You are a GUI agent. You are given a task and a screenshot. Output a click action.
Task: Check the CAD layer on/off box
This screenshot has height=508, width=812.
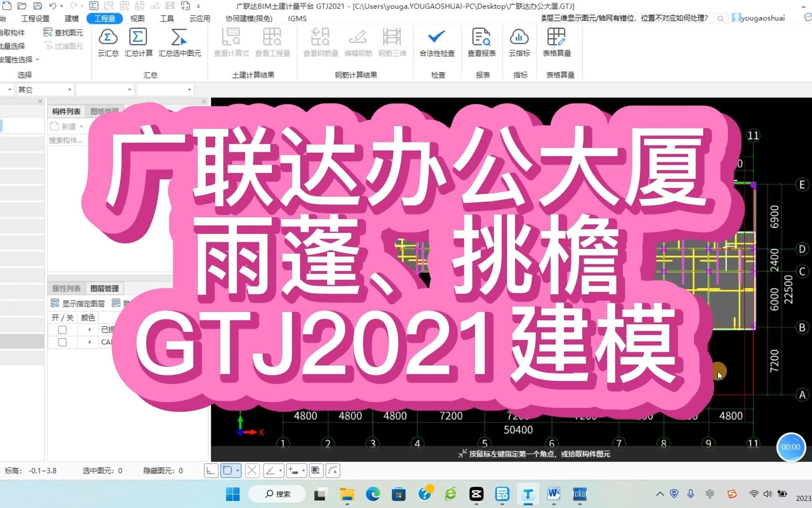(62, 342)
